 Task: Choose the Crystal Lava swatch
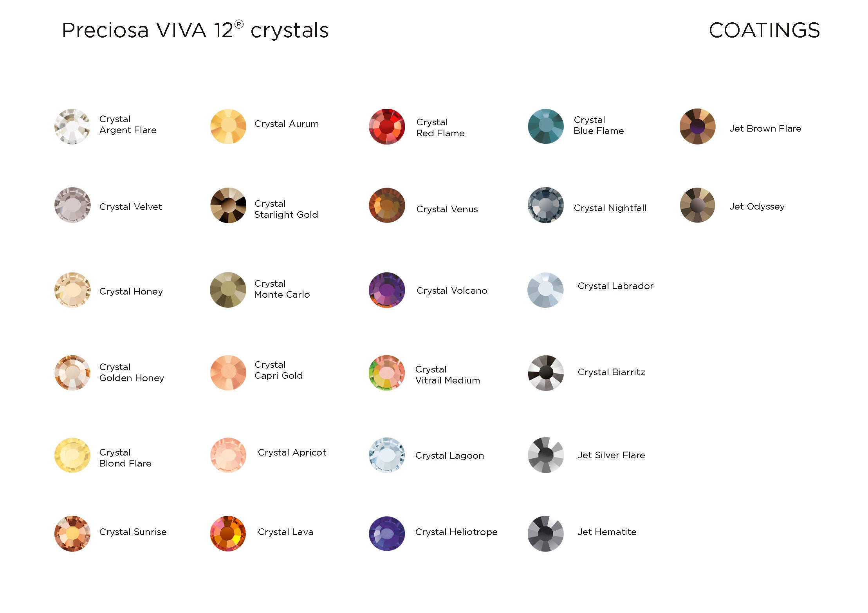[228, 533]
